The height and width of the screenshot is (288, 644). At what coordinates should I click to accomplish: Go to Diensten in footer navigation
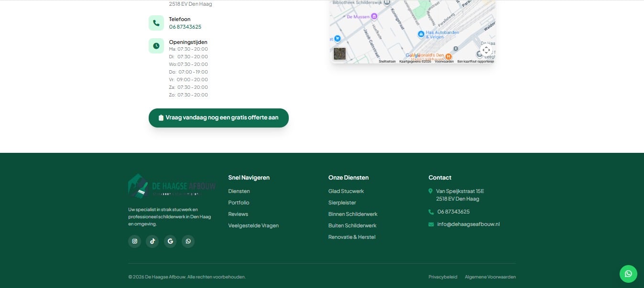click(239, 191)
